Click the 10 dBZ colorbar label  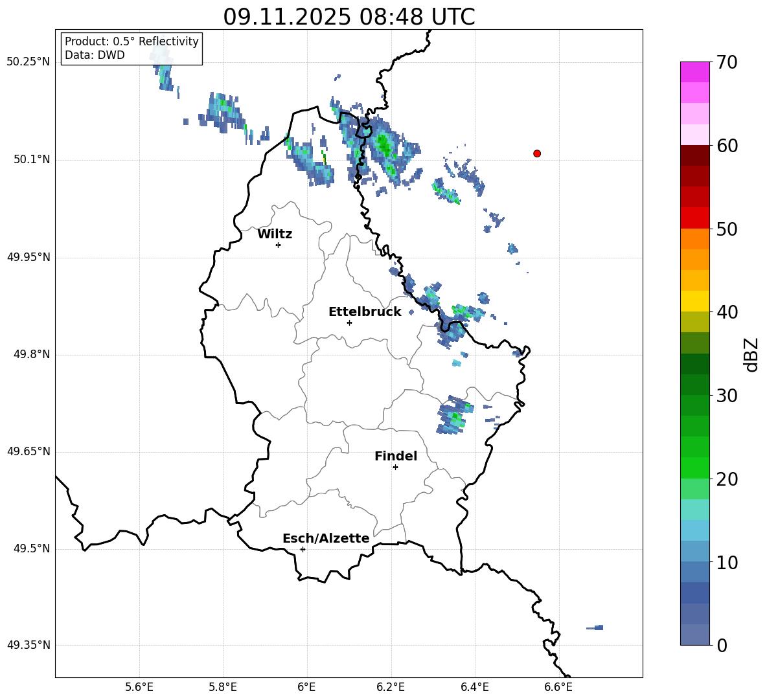click(x=727, y=562)
